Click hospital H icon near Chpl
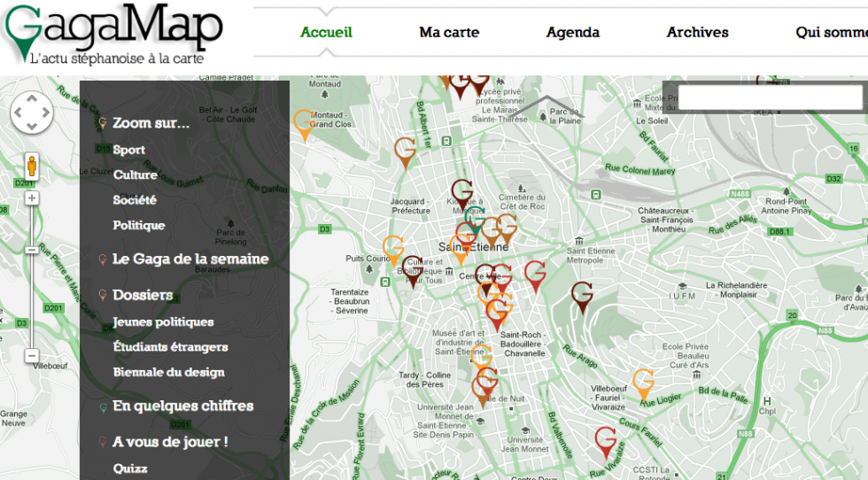The height and width of the screenshot is (480, 868). pyautogui.click(x=767, y=401)
